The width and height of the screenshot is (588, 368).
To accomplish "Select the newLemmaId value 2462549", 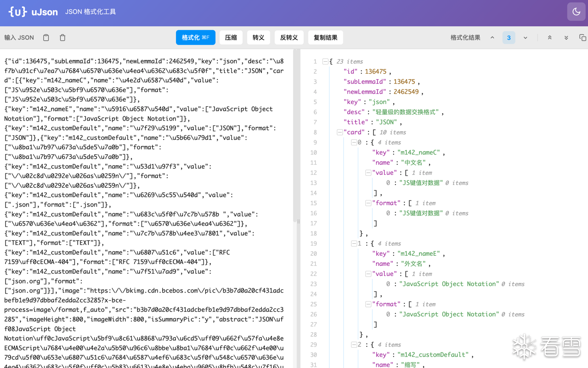I will pyautogui.click(x=406, y=92).
